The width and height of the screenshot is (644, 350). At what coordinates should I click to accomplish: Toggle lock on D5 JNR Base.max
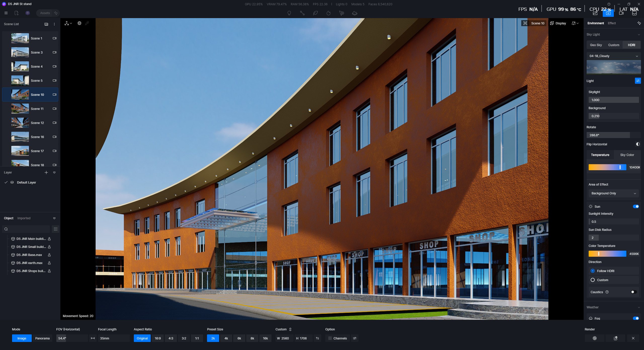coord(49,255)
